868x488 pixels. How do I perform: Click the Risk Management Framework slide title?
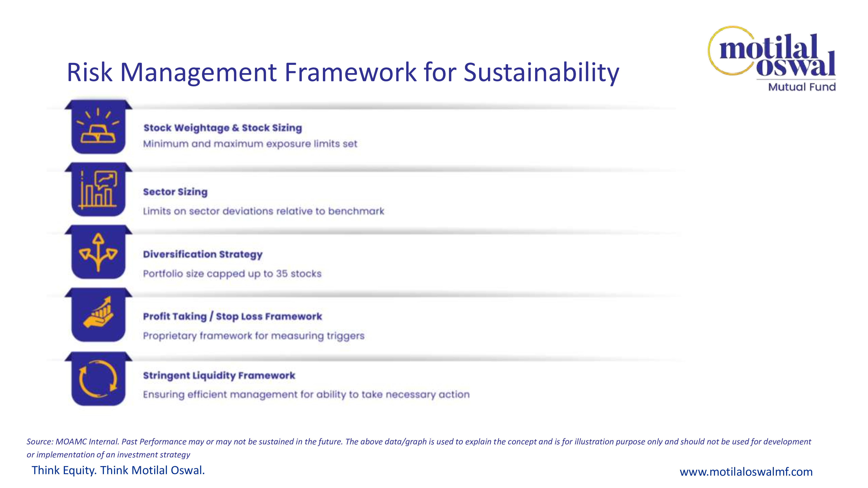343,72
